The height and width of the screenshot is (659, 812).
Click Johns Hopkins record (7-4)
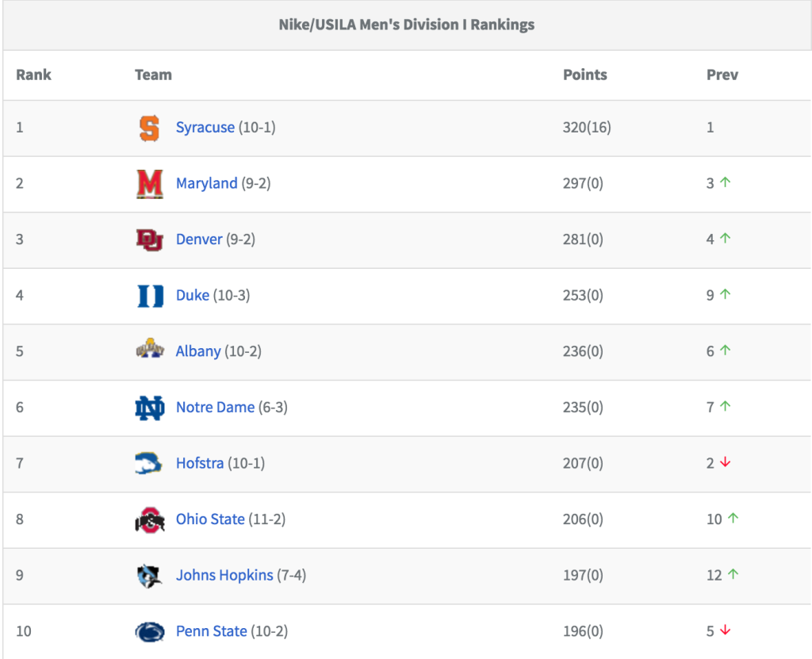pyautogui.click(x=292, y=575)
